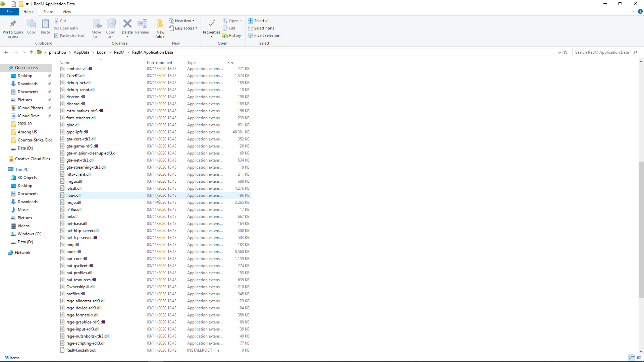Pin this folder to Quick access
The width and height of the screenshot is (644, 362).
[x=13, y=28]
